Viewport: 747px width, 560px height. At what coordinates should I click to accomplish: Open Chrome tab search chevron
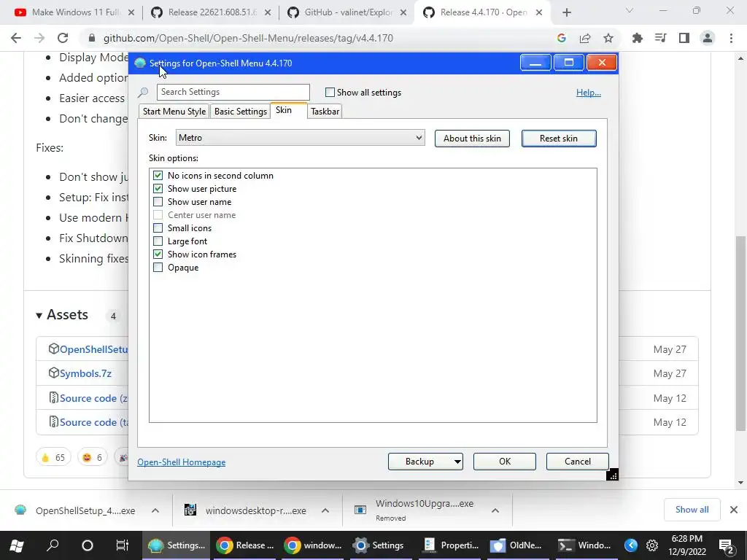tap(630, 10)
